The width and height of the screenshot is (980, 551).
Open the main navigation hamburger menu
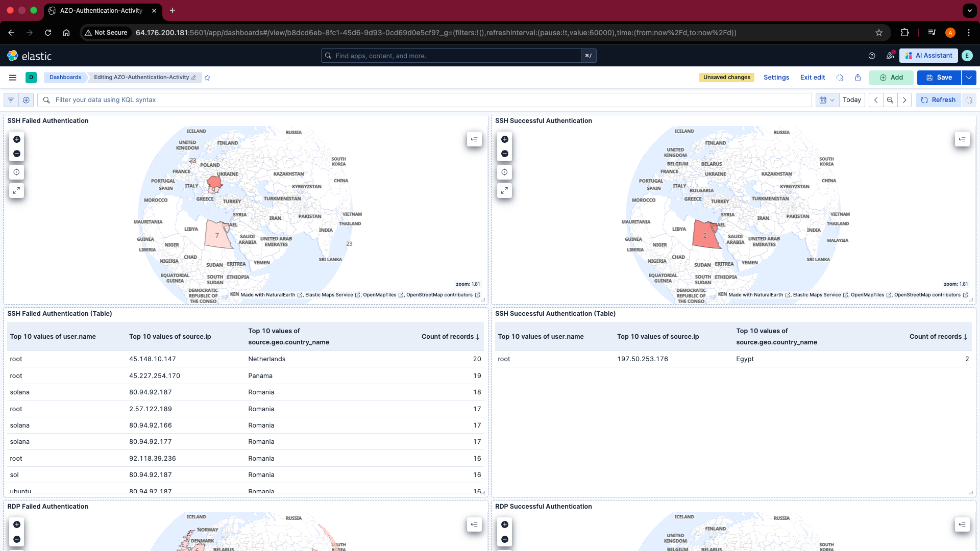tap(13, 78)
